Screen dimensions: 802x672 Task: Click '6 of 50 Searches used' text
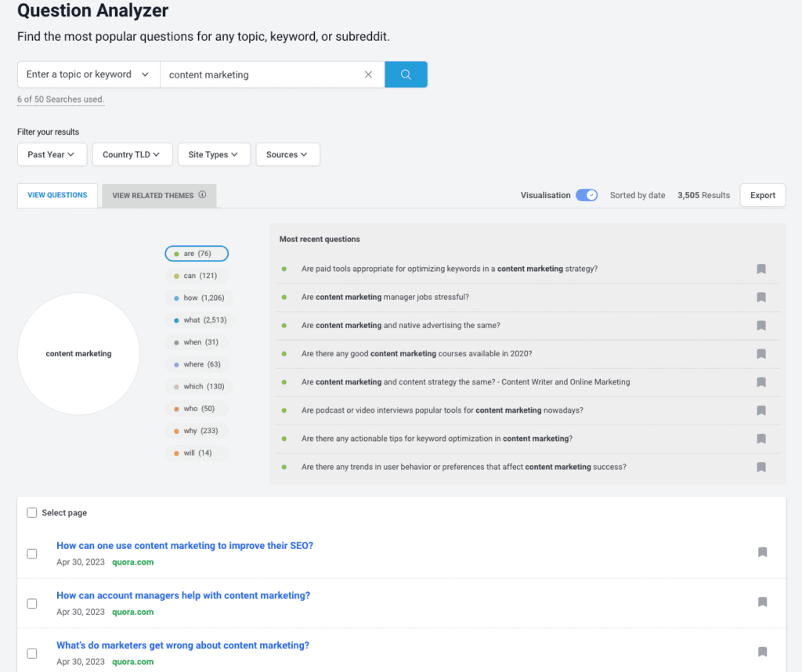coord(60,99)
